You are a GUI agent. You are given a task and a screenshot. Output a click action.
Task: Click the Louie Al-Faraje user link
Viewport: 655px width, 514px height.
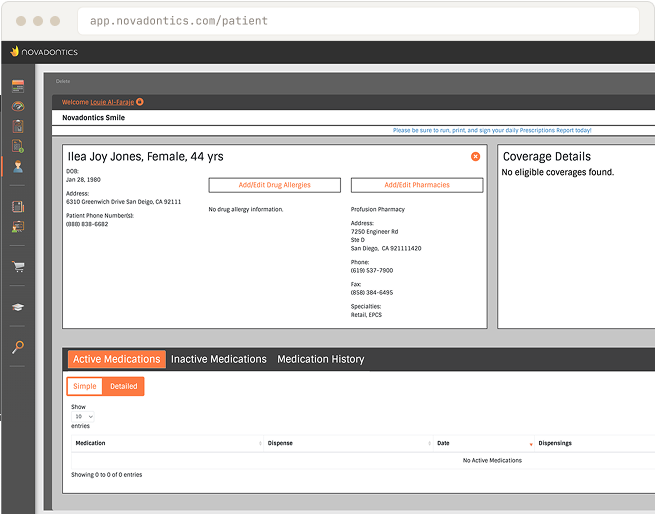(112, 102)
